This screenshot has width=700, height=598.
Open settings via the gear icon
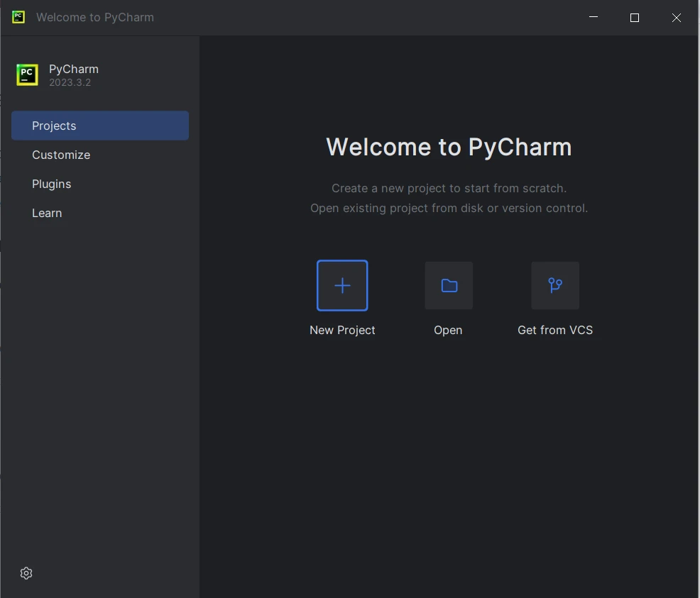click(26, 573)
